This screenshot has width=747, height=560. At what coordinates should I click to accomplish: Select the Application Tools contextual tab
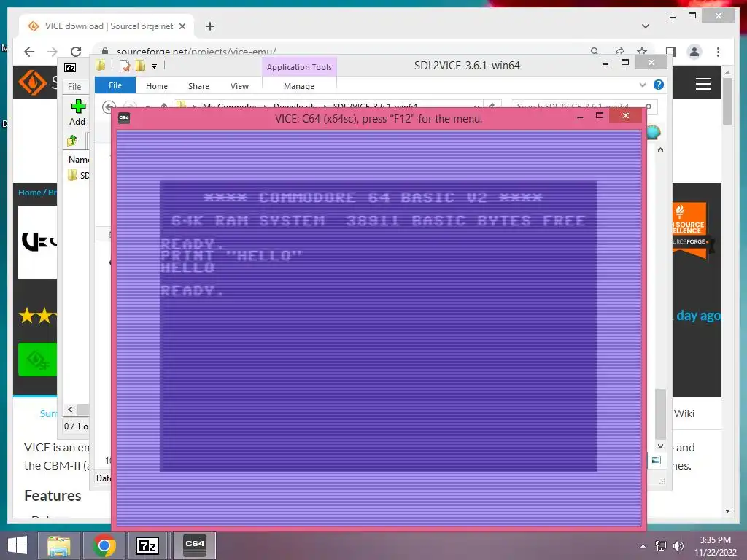(x=299, y=66)
